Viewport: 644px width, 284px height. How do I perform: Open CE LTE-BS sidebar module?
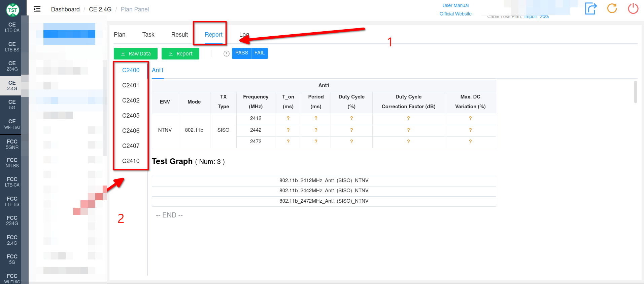(x=12, y=47)
